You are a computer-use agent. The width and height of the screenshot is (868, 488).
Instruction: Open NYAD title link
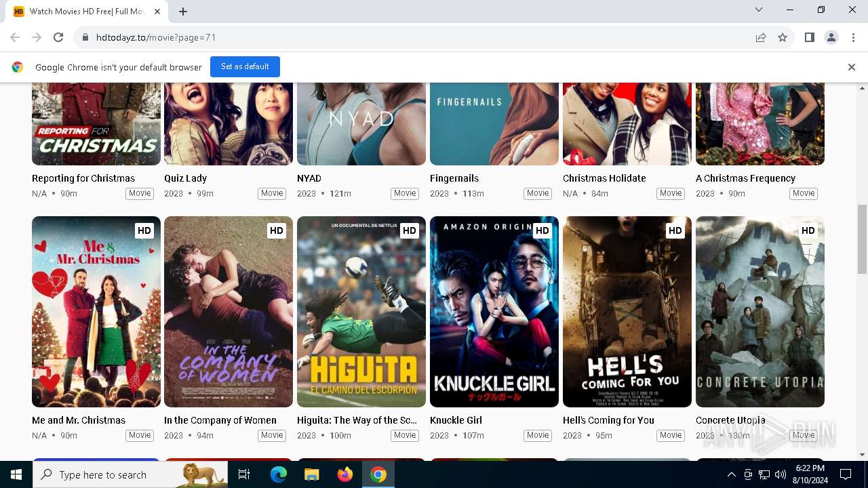click(309, 178)
